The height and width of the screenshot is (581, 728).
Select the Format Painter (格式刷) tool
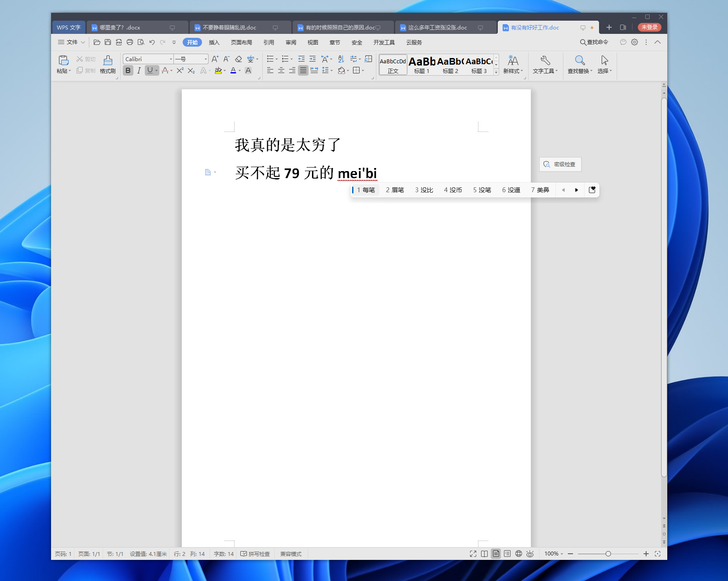(108, 64)
